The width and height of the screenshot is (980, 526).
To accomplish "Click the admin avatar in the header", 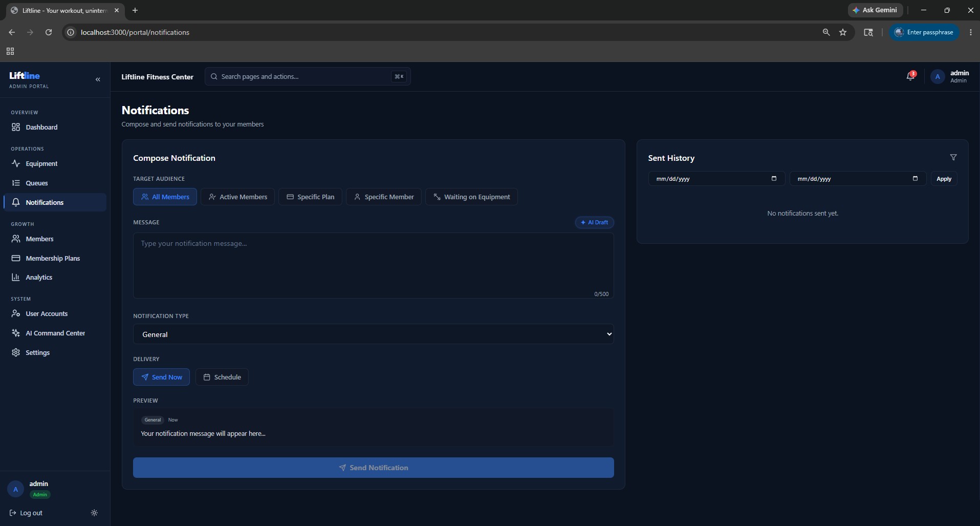I will 938,77.
